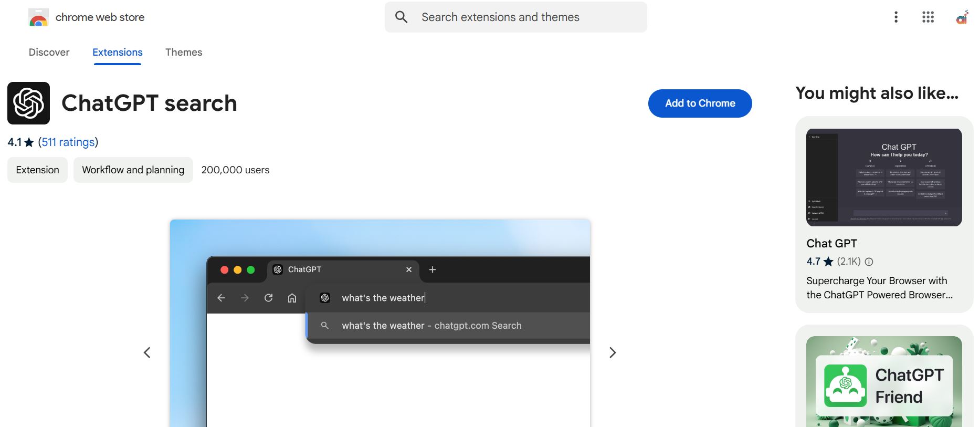This screenshot has width=980, height=427.
Task: Click the 4.7 rating on Chat GPT card
Action: (x=814, y=262)
